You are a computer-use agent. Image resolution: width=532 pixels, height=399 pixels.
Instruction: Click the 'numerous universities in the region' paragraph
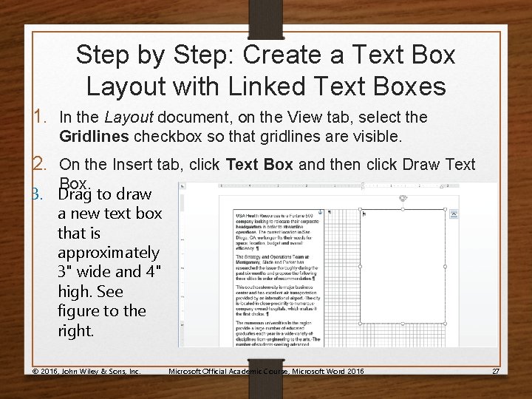point(278,334)
